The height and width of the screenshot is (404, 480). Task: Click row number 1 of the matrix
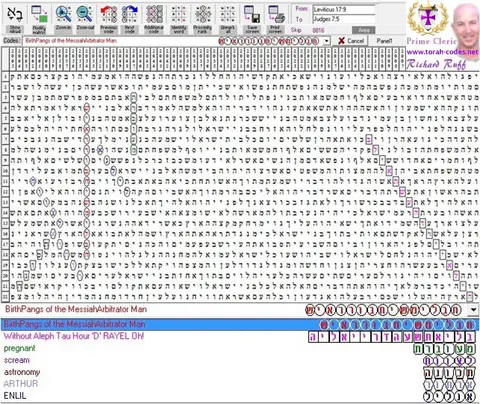5,77
